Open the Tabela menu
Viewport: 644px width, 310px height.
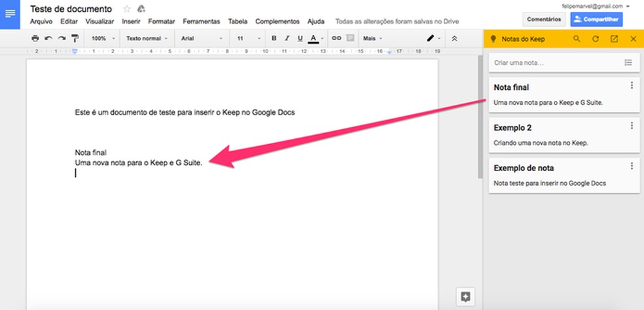tap(238, 22)
